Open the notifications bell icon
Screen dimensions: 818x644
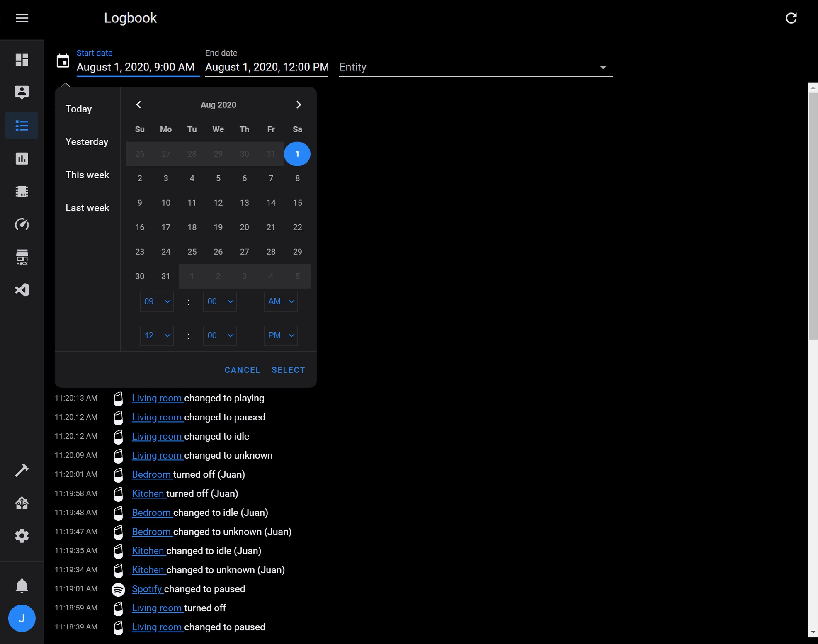tap(22, 586)
